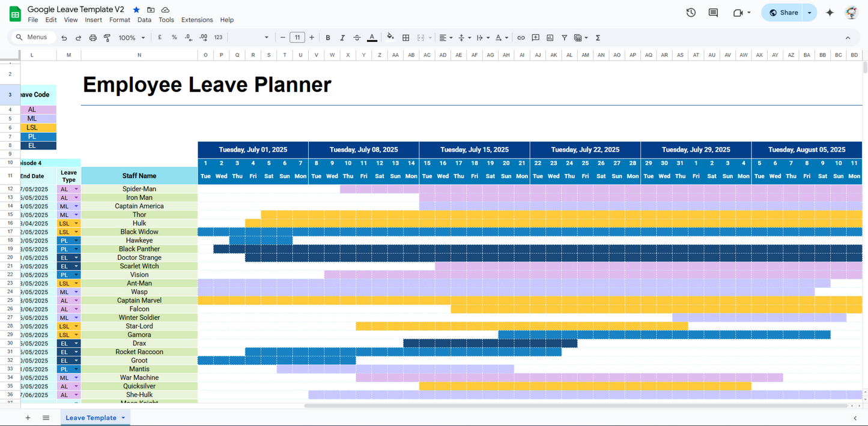868x426 pixels.
Task: Open the version history clock icon
Action: (x=691, y=13)
